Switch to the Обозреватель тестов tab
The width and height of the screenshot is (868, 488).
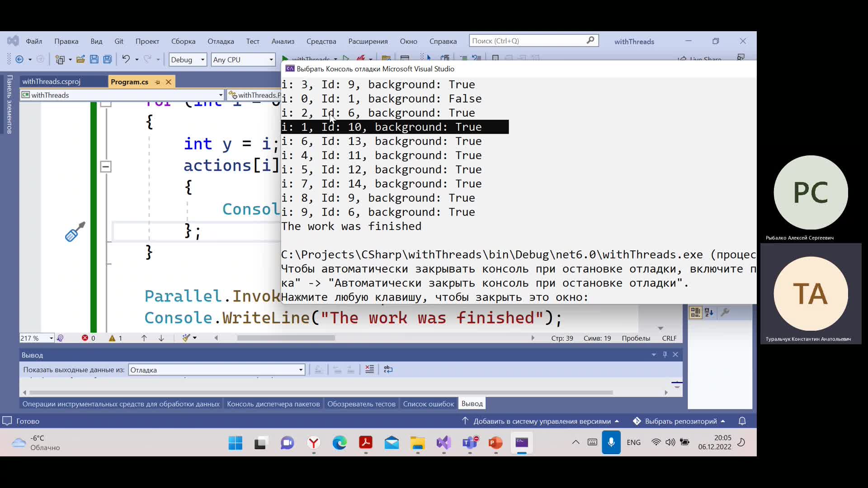tap(361, 404)
